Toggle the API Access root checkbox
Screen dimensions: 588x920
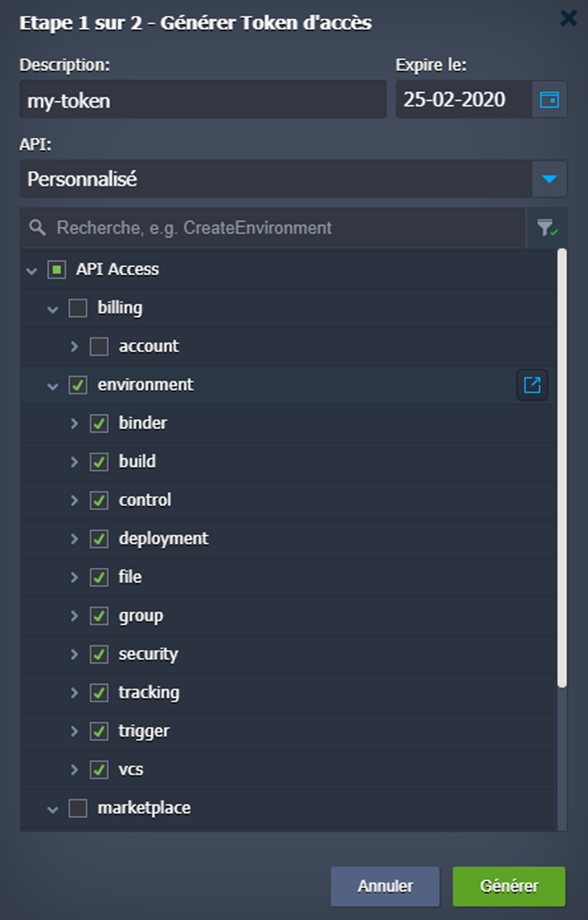pos(56,270)
